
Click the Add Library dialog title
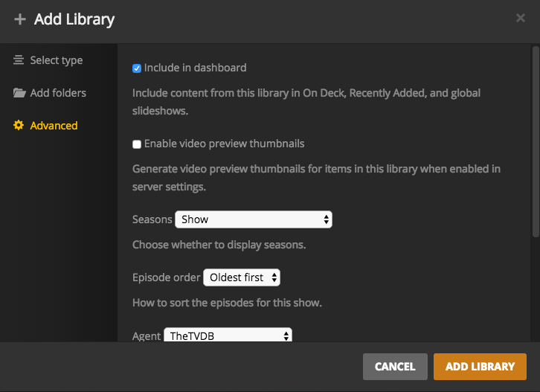tap(74, 19)
